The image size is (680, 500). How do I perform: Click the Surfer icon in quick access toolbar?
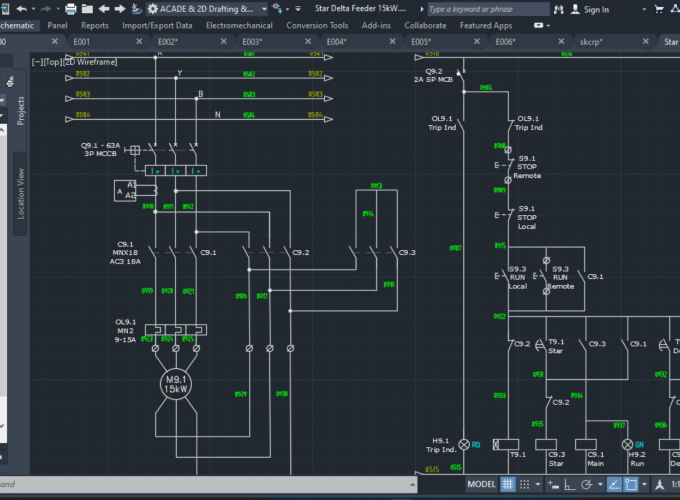[x=136, y=9]
